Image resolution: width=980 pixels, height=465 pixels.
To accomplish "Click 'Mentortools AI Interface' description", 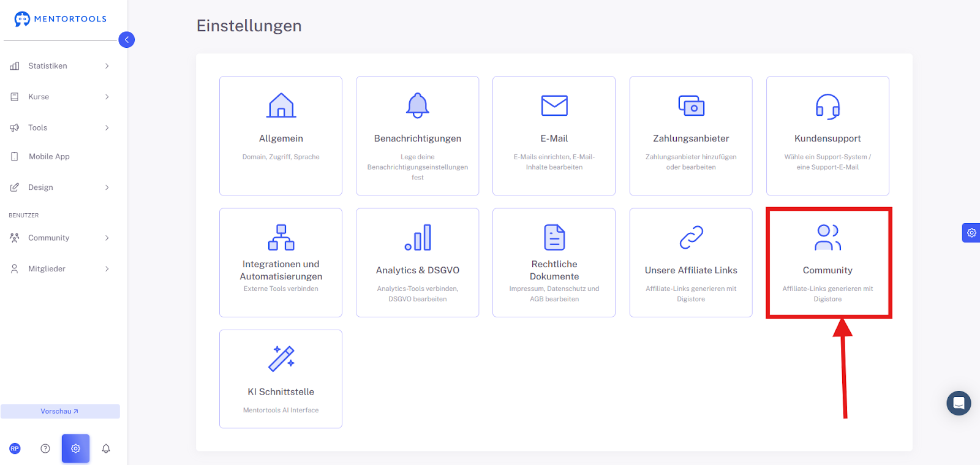I will [281, 410].
